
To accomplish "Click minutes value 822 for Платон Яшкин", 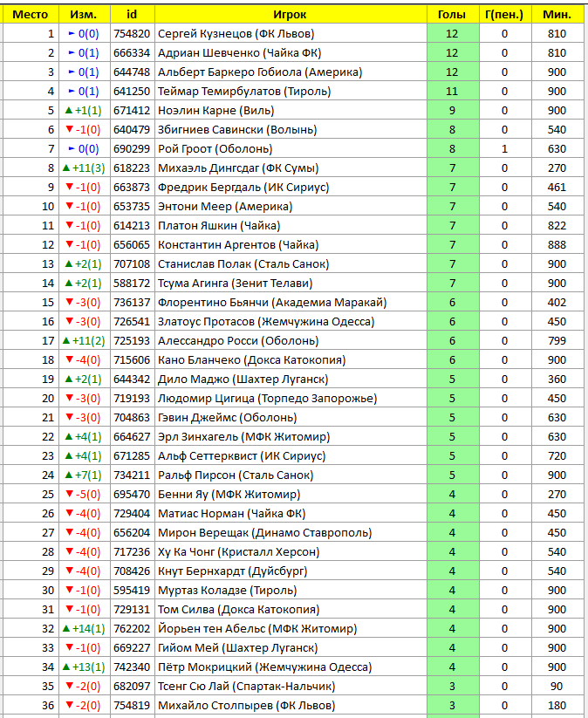I will click(x=557, y=226).
